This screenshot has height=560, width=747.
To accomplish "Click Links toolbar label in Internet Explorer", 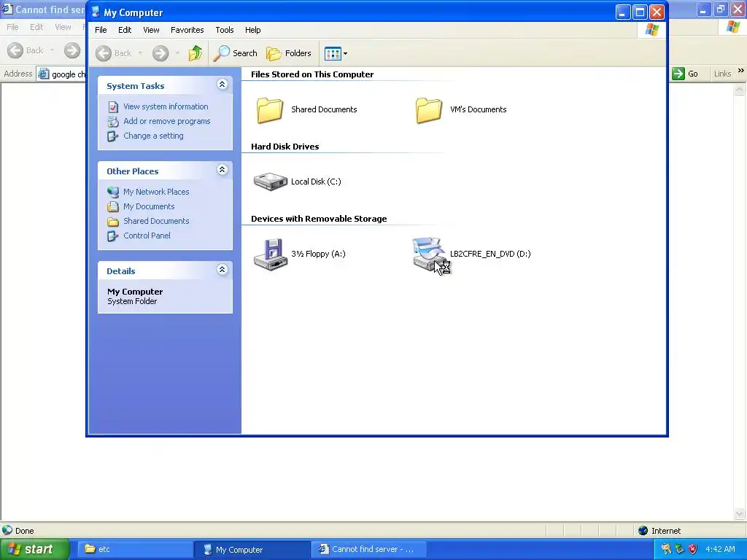I will pos(722,74).
